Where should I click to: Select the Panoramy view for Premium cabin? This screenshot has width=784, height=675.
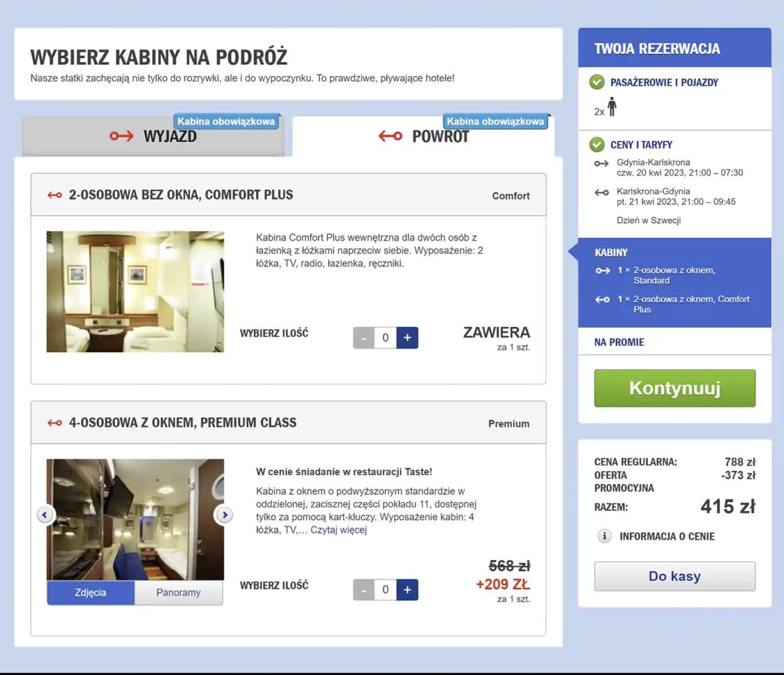(178, 593)
